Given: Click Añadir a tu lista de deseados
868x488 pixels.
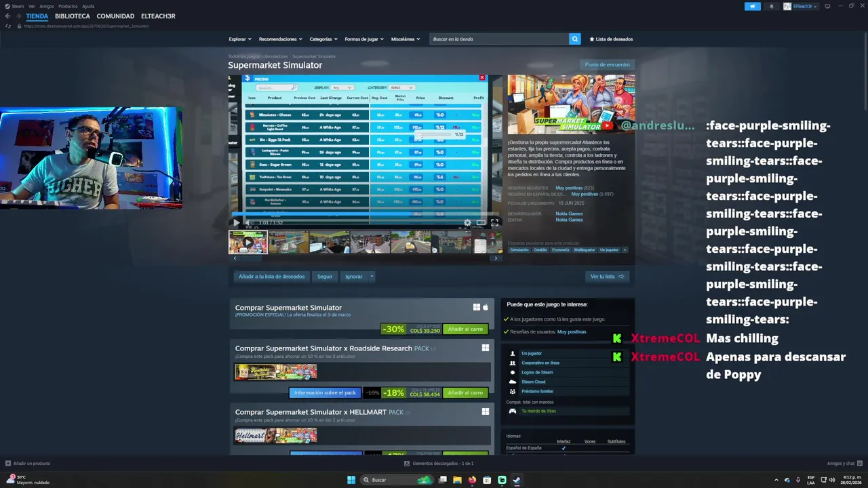Looking at the screenshot, I should (x=271, y=277).
